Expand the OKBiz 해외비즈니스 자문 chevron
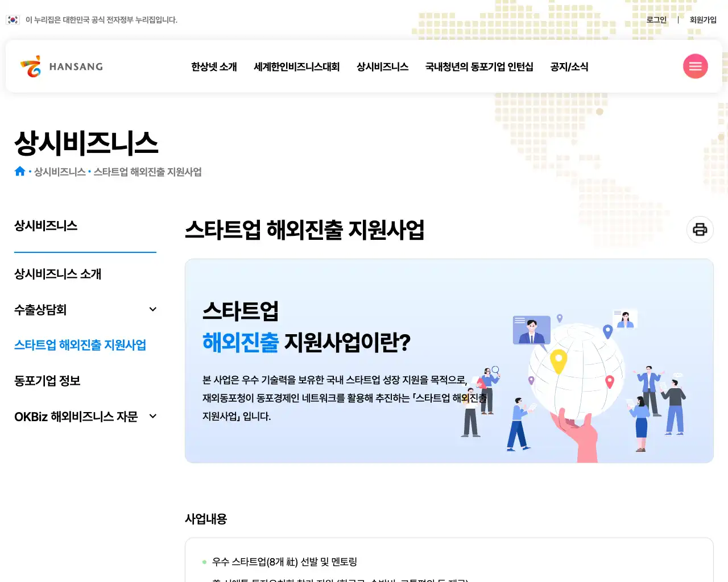This screenshot has width=728, height=582. pyautogui.click(x=152, y=416)
